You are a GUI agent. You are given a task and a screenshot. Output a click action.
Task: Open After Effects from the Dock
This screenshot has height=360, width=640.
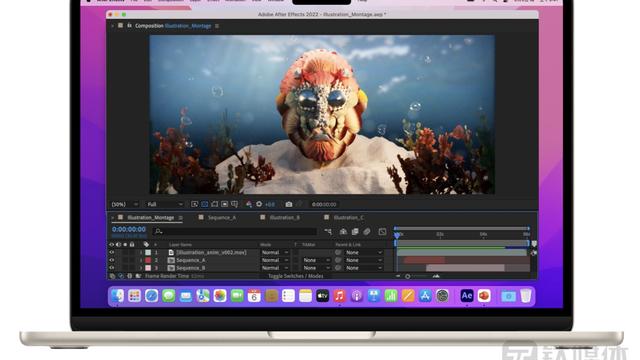pos(467,296)
